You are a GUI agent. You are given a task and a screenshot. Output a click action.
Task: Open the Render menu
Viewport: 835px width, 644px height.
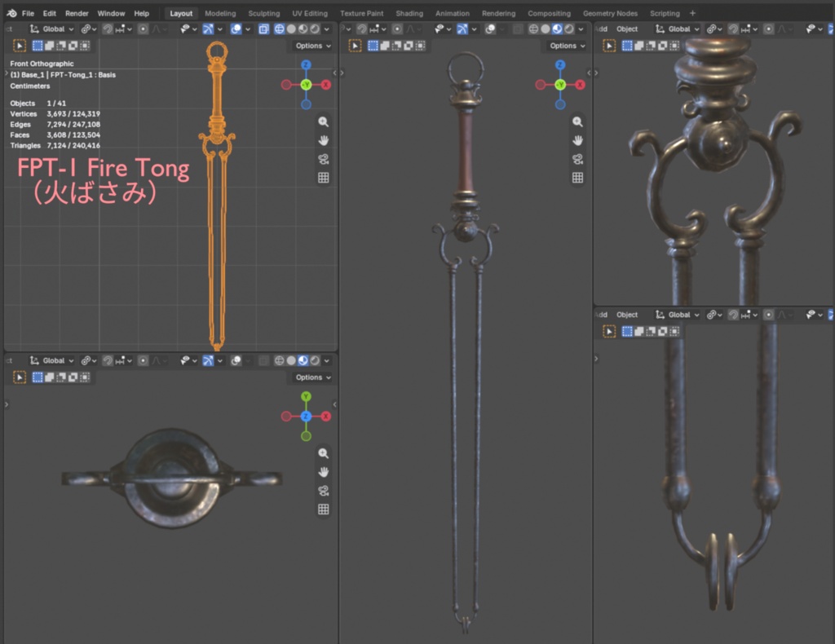point(77,13)
